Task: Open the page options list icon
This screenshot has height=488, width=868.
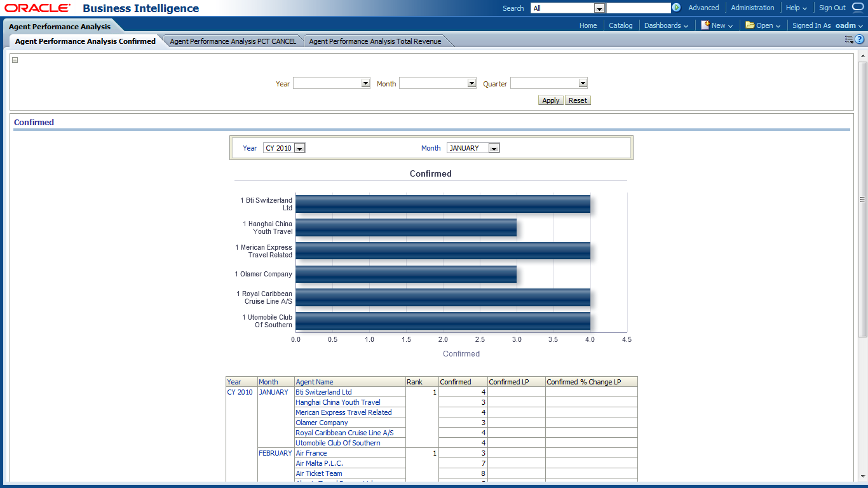Action: [849, 39]
